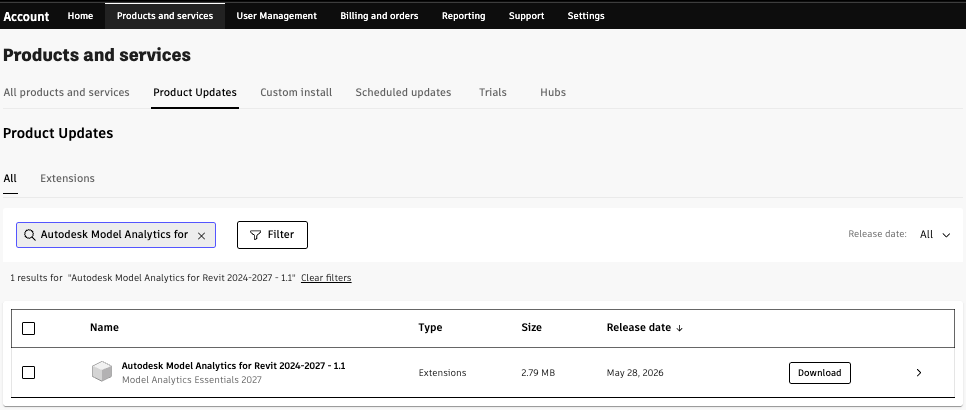Open Products and services in top navigation
Viewport: 966px width, 410px height.
point(164,16)
